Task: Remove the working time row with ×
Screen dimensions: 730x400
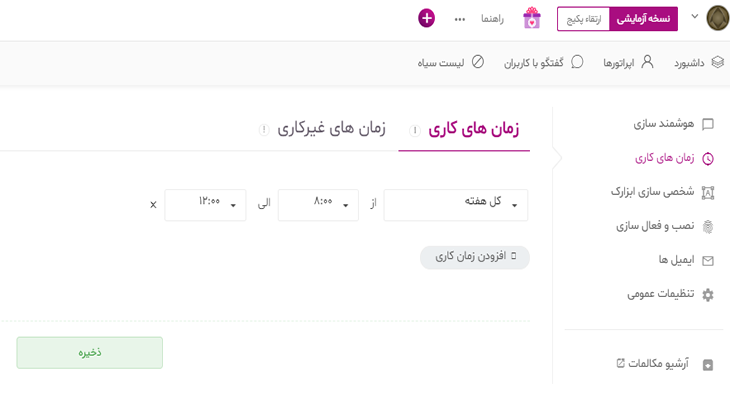Action: click(153, 205)
